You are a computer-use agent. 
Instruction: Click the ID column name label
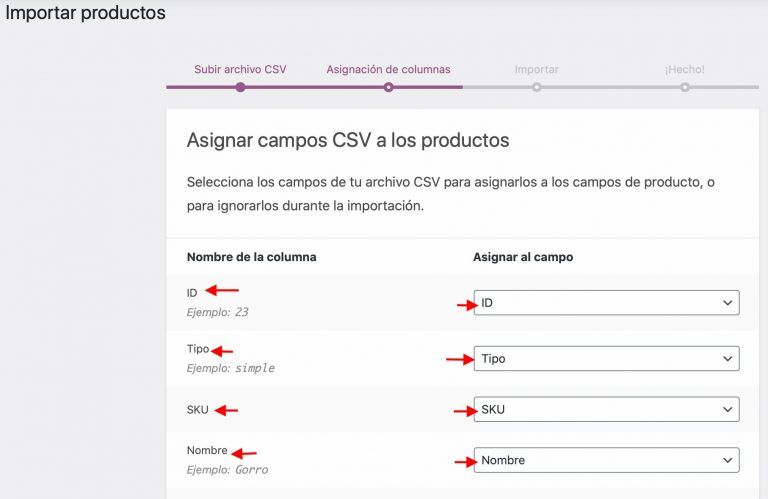(x=192, y=293)
